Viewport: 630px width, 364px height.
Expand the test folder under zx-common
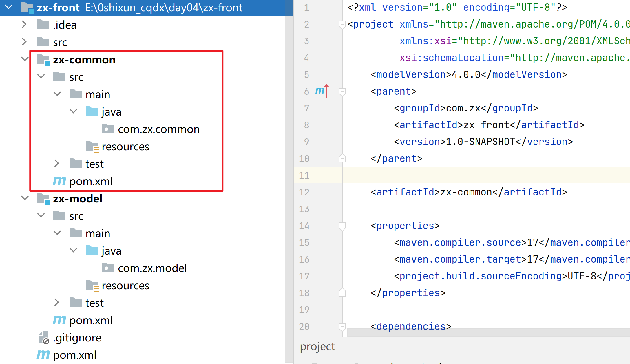pos(57,164)
